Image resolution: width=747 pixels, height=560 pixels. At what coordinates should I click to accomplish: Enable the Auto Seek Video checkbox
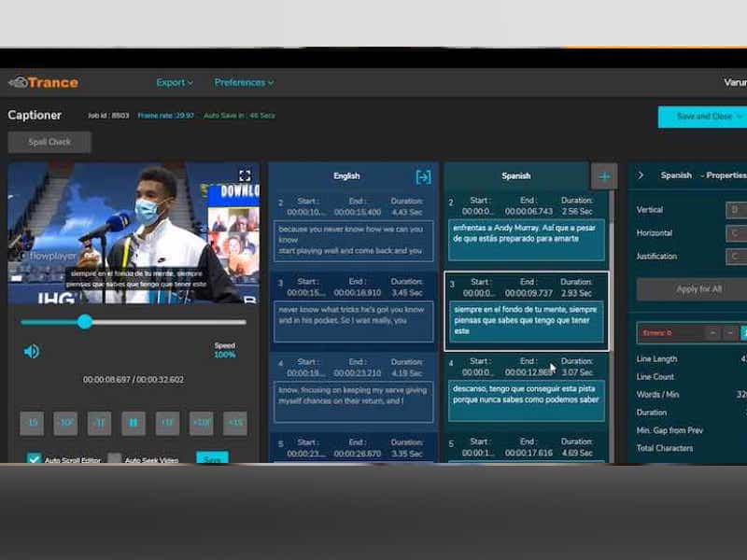click(x=114, y=459)
